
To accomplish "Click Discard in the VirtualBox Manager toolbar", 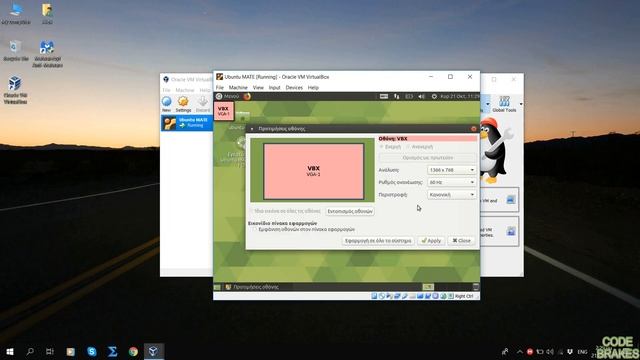I will pyautogui.click(x=203, y=104).
